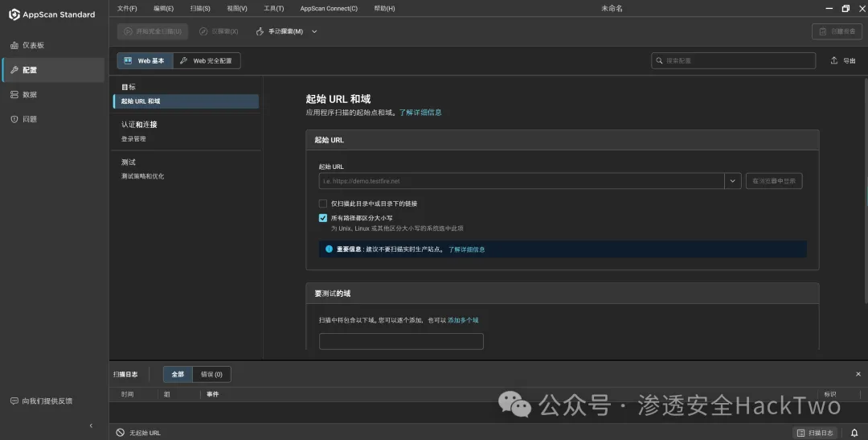
Task: Open the 编辑(E) menu
Action: (163, 8)
